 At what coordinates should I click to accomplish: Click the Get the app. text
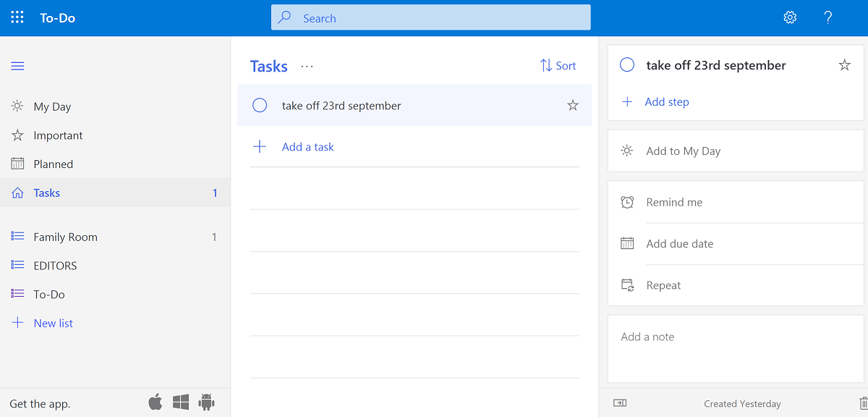point(40,404)
